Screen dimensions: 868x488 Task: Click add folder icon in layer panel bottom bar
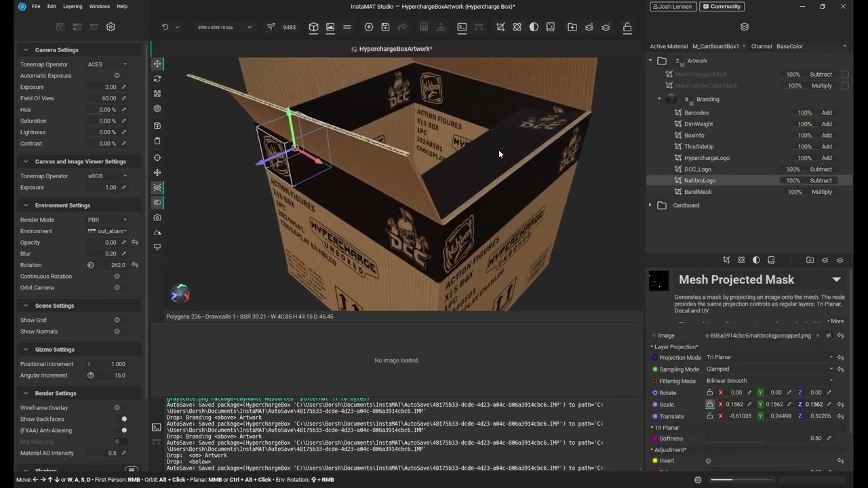810,260
